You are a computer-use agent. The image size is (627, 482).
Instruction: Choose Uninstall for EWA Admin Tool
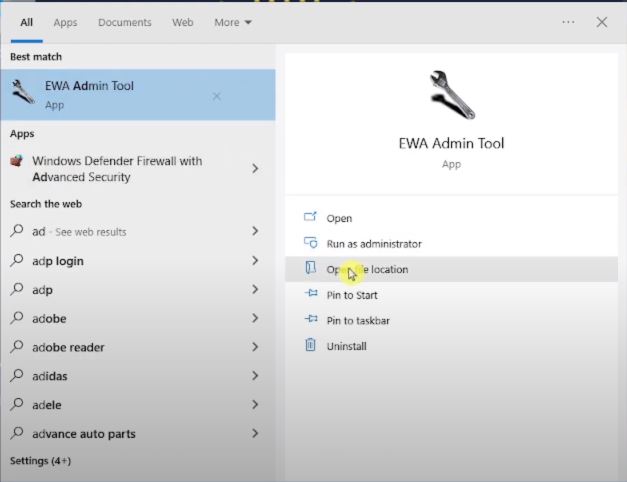click(451, 346)
